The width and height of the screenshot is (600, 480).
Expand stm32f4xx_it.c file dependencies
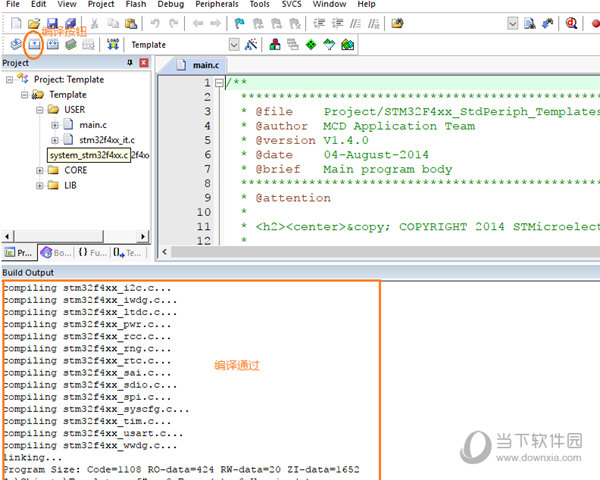point(55,140)
